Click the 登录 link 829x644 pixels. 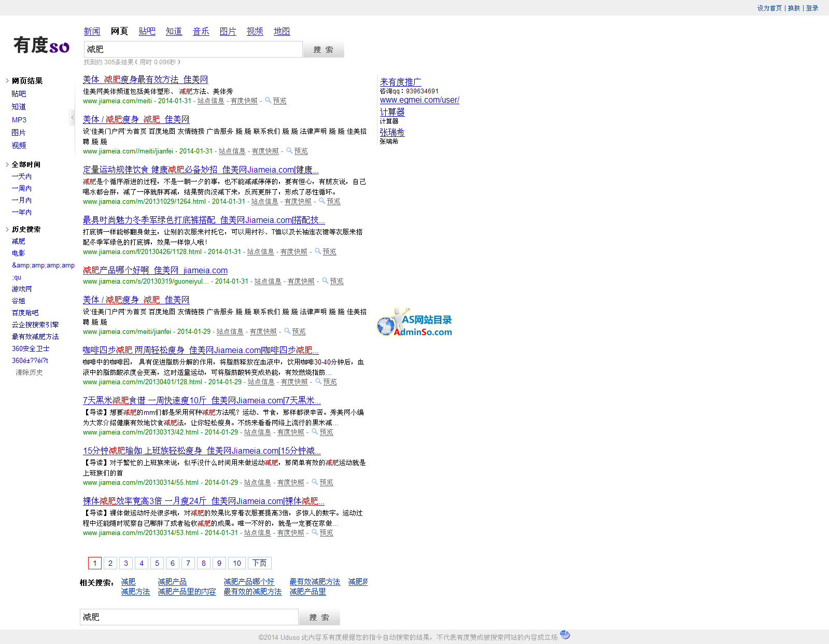click(812, 8)
